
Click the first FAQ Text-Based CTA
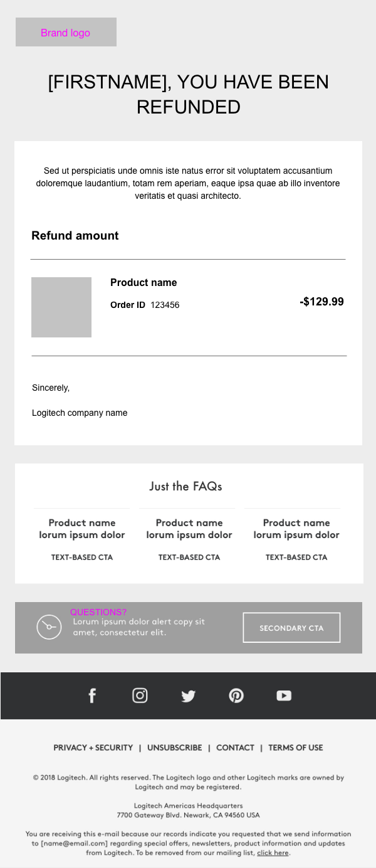pyautogui.click(x=82, y=557)
